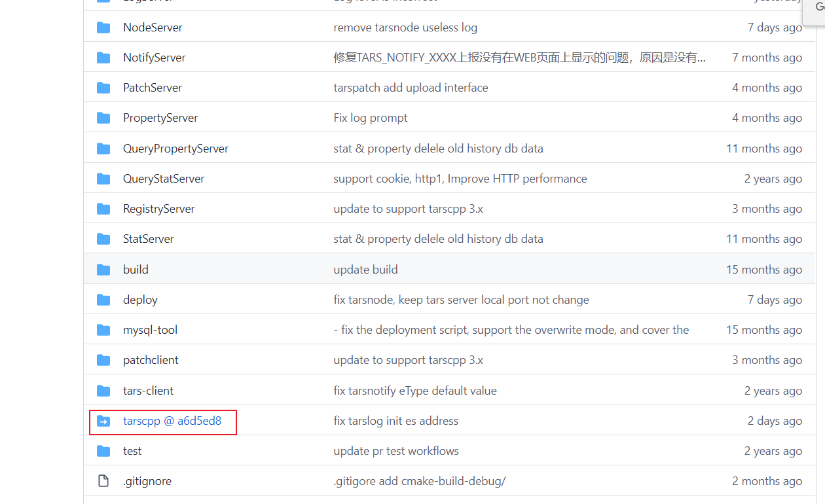Open the deploy directory
Screen dimensions: 825x504
pos(140,300)
